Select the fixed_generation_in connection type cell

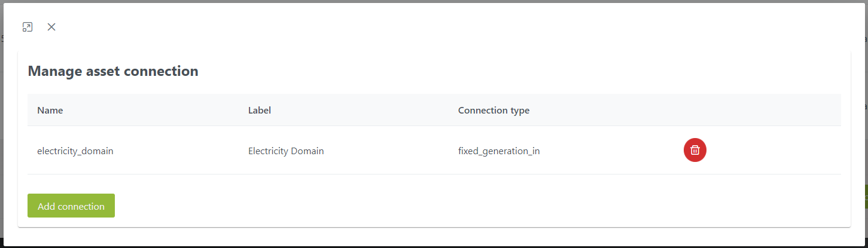(x=499, y=151)
